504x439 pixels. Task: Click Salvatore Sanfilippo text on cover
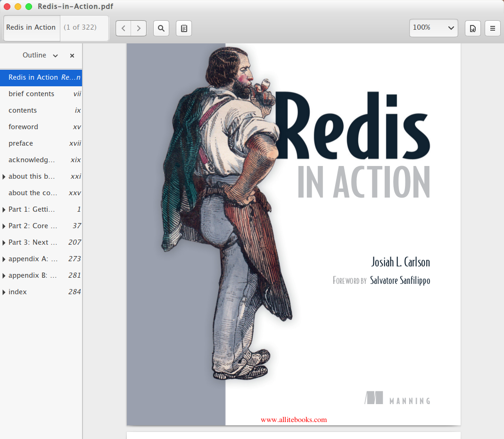[x=400, y=281]
